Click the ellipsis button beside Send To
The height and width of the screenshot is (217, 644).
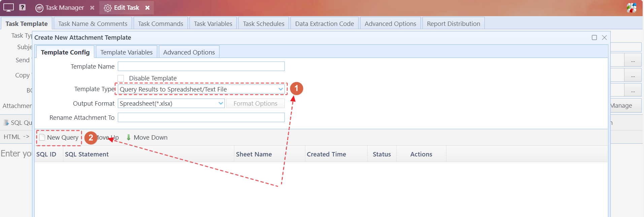pos(633,60)
